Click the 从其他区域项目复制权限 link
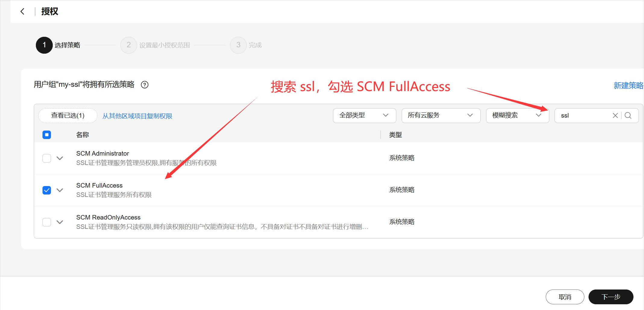This screenshot has width=644, height=310. [137, 116]
